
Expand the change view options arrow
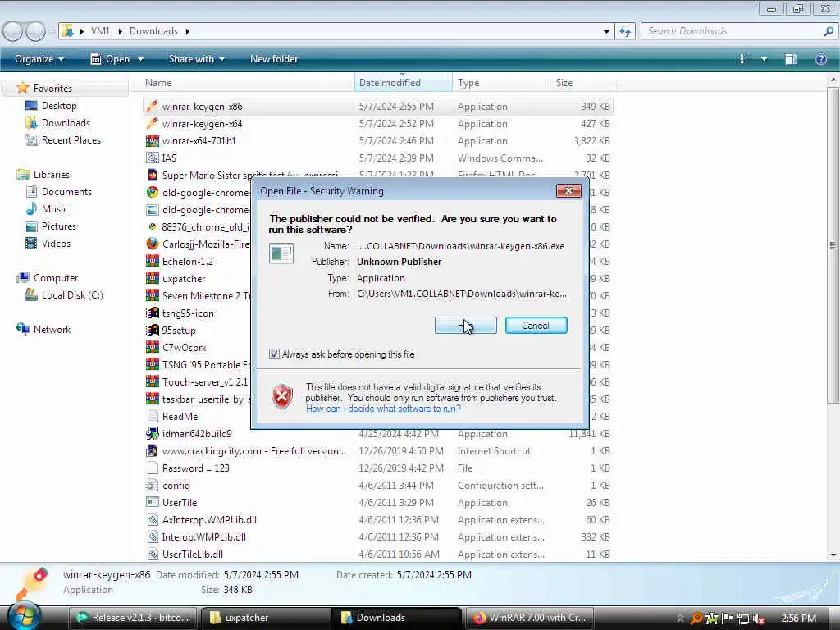tap(765, 59)
